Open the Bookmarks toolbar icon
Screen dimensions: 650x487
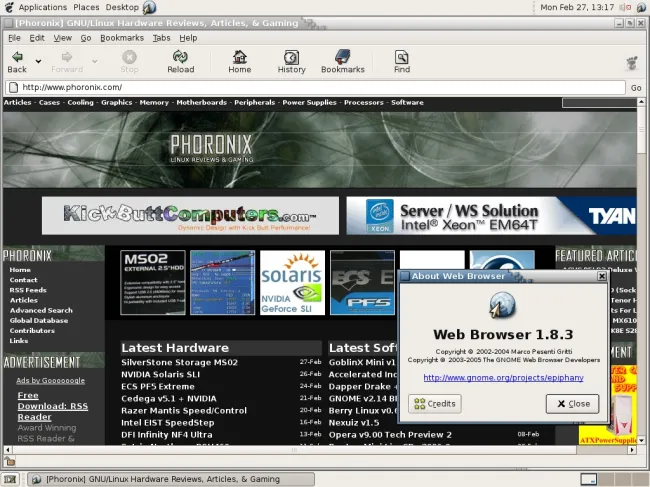coord(342,57)
